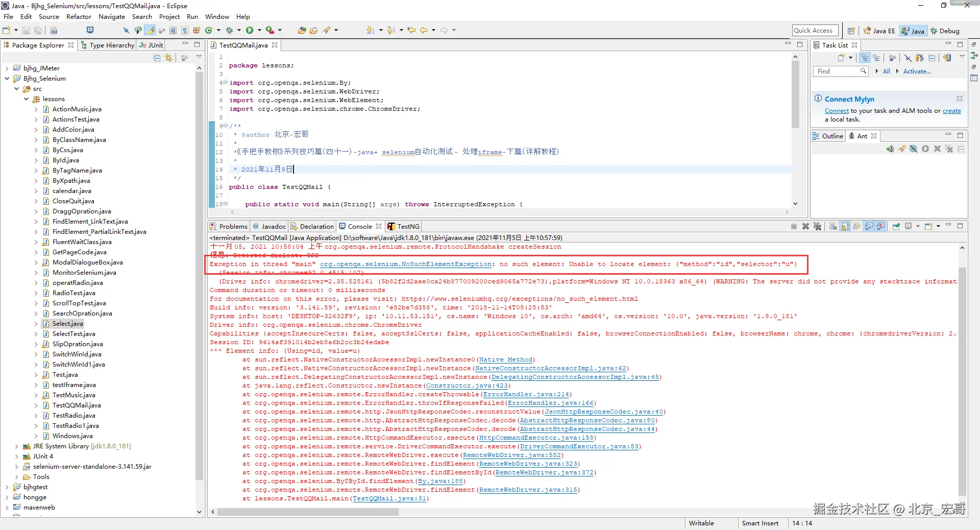The image size is (980, 530).
Task: Expand the Tools folder node
Action: pyautogui.click(x=16, y=477)
